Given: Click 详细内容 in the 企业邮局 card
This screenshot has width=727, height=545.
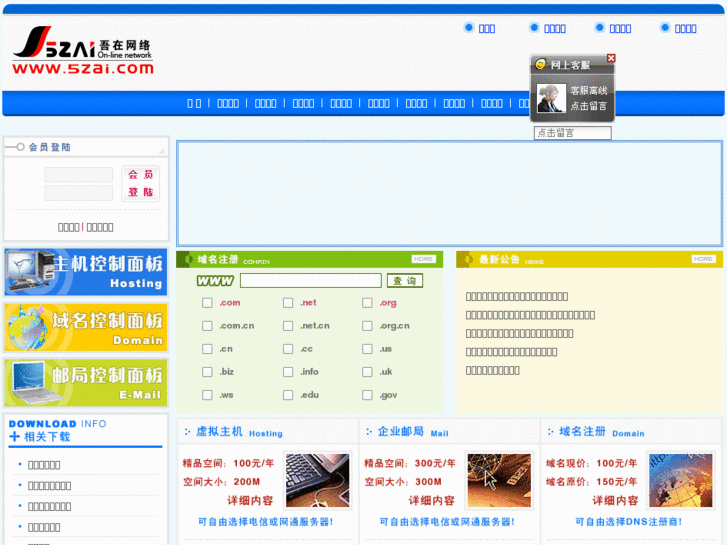Looking at the screenshot, I should (x=432, y=500).
